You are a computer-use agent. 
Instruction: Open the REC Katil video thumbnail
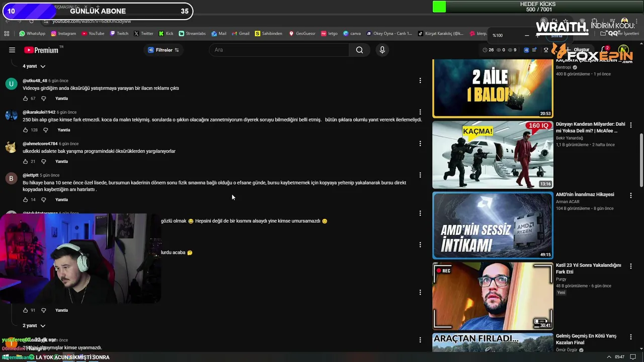click(x=493, y=296)
